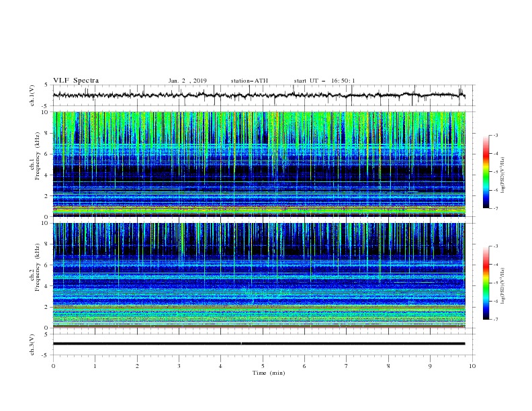
Task: Select the 'station=ATH' label
Action: click(249, 81)
